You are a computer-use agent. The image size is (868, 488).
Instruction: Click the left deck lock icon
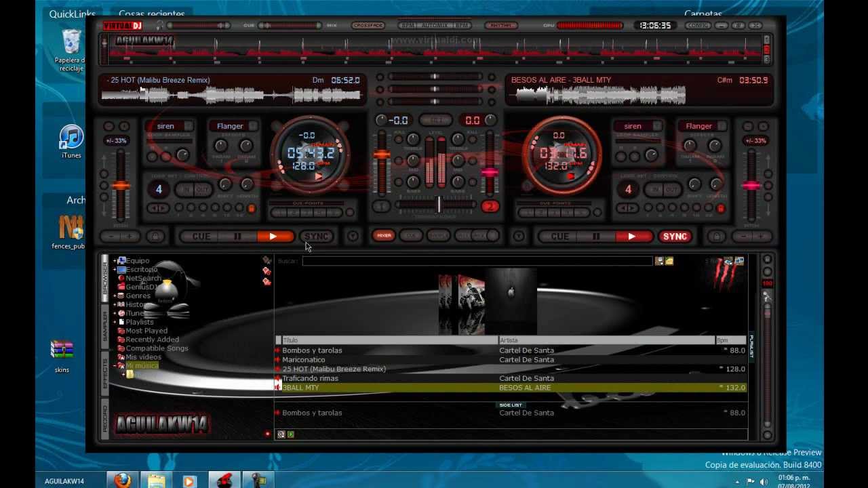coord(155,237)
